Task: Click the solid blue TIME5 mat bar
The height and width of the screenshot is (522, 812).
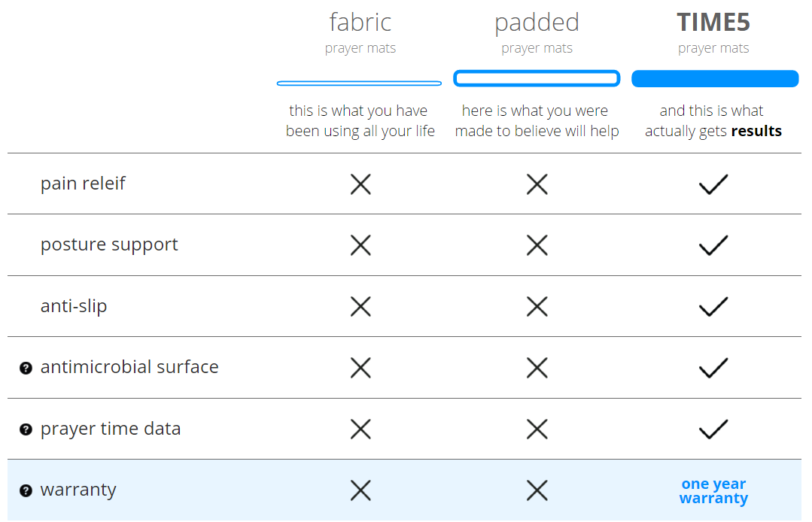Action: (715, 79)
